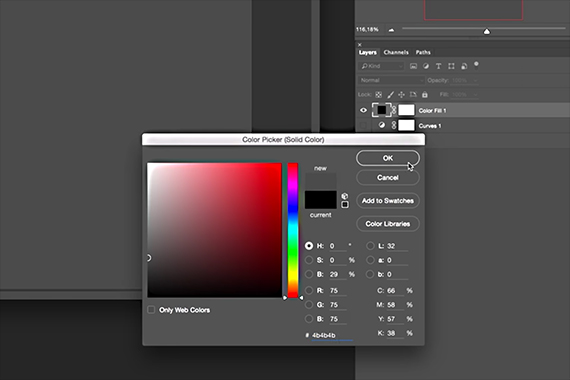Lock image pixels brush icon
The image size is (570, 380).
(390, 95)
